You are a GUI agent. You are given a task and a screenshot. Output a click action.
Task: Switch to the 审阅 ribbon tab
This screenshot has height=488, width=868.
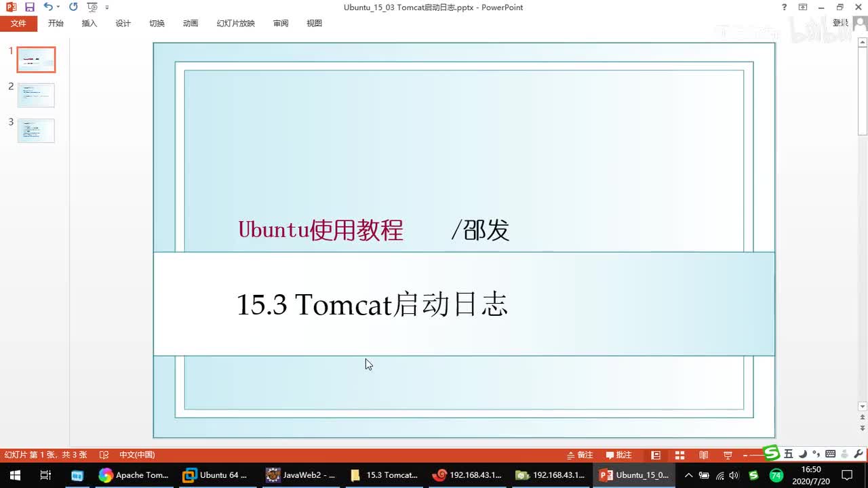[281, 23]
